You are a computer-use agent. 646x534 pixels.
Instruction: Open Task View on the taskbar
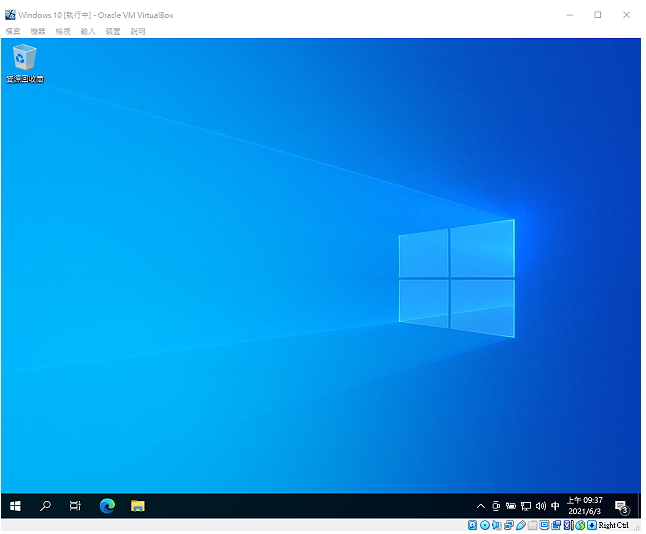(x=75, y=506)
